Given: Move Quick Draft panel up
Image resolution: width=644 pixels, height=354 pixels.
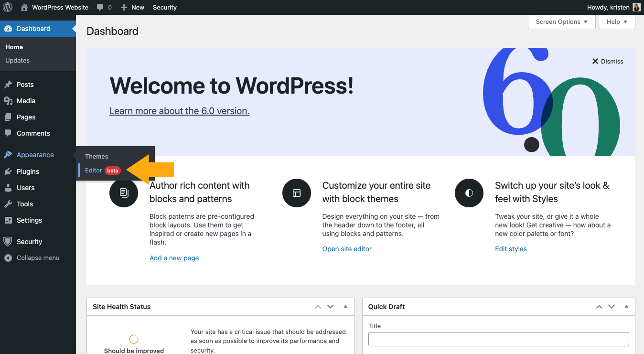Looking at the screenshot, I should (599, 307).
